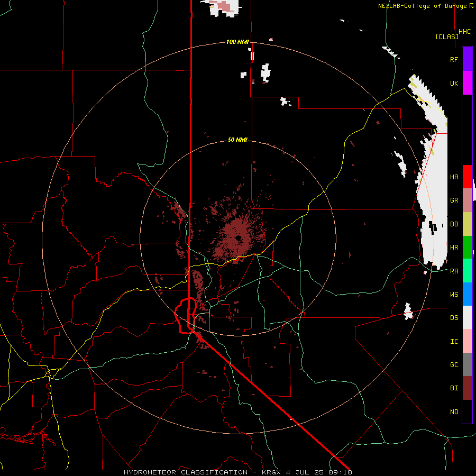Click the WS legend label

454,294
